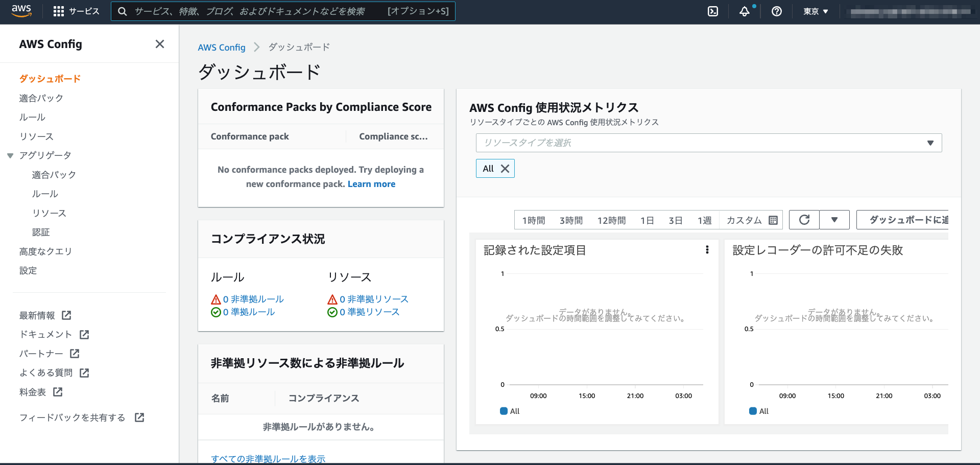Open ドキュメント via its external link icon
Screen dimensions: 980x465
click(x=84, y=334)
